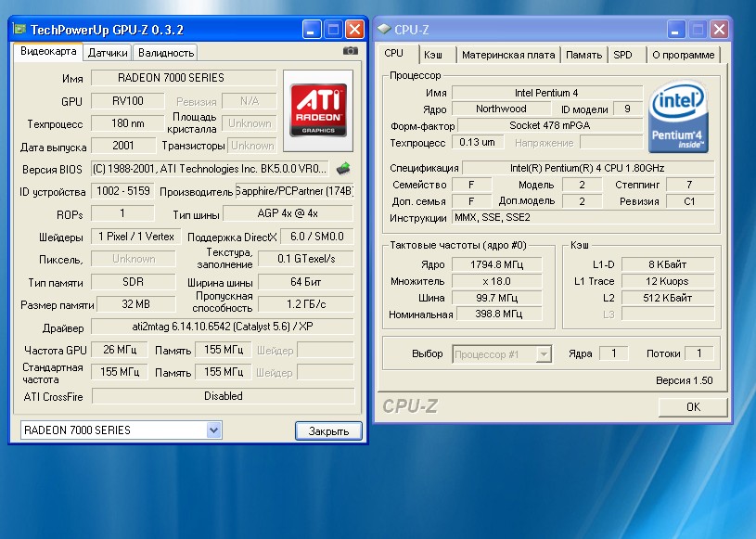Image resolution: width=756 pixels, height=539 pixels.
Task: Open the Материнская плата tab
Action: (507, 55)
